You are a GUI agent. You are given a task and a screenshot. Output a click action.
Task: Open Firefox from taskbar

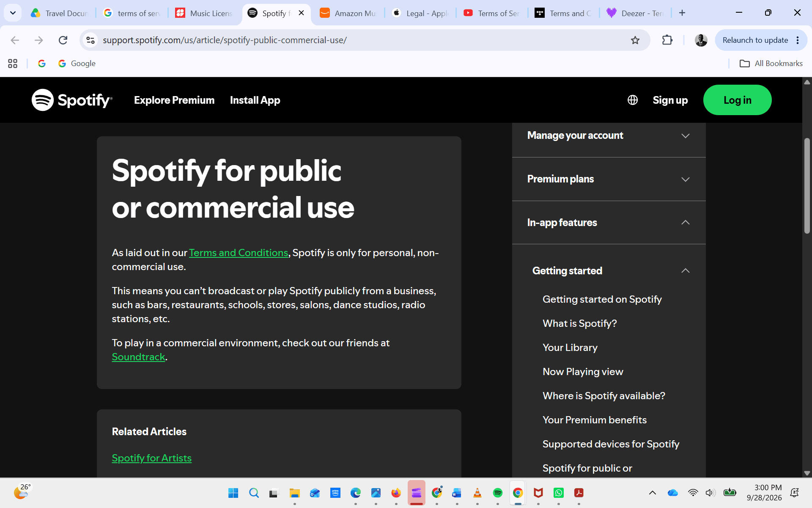click(x=396, y=493)
